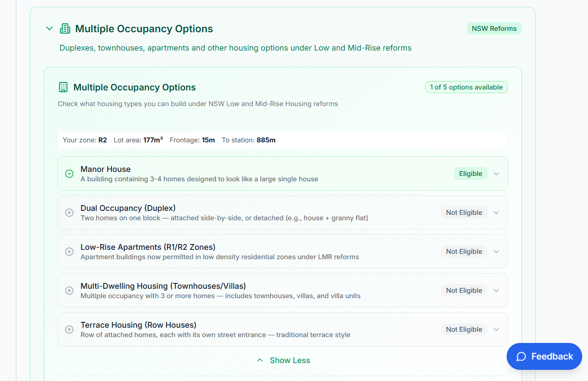The width and height of the screenshot is (588, 381).
Task: Click the gray cross icon beside Dual Occupancy (Duplex)
Action: click(x=69, y=212)
